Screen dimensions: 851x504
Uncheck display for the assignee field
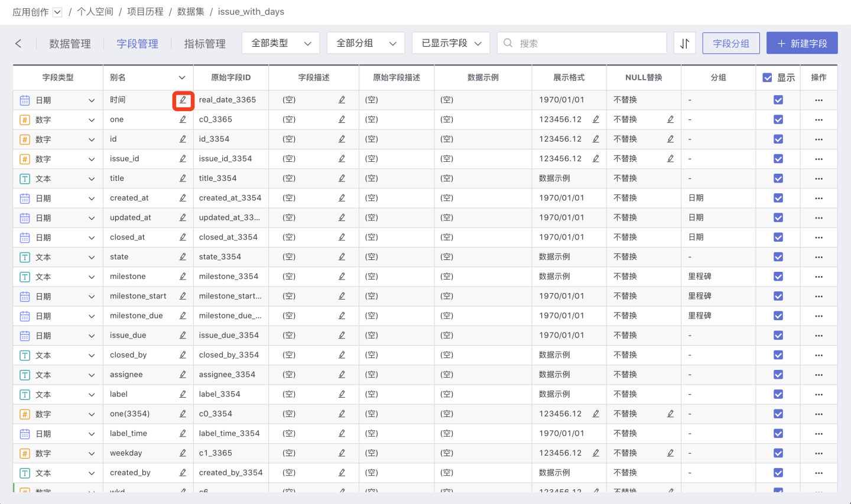(778, 375)
